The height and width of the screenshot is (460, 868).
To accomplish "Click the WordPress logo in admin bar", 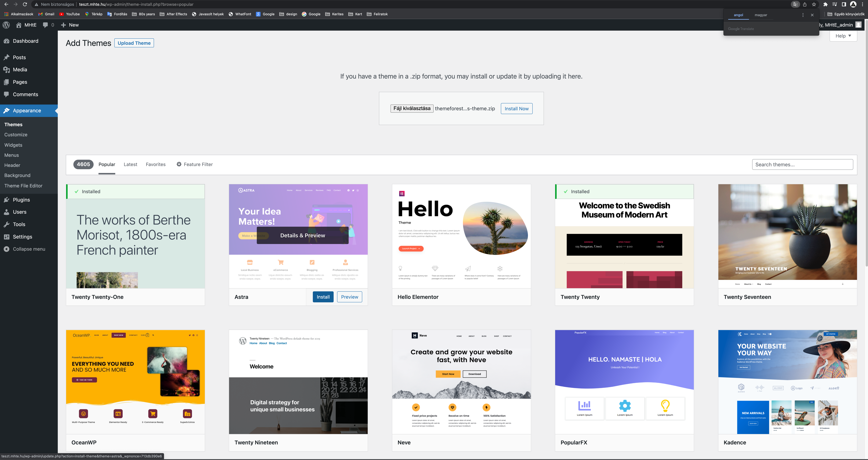I will pyautogui.click(x=6, y=25).
